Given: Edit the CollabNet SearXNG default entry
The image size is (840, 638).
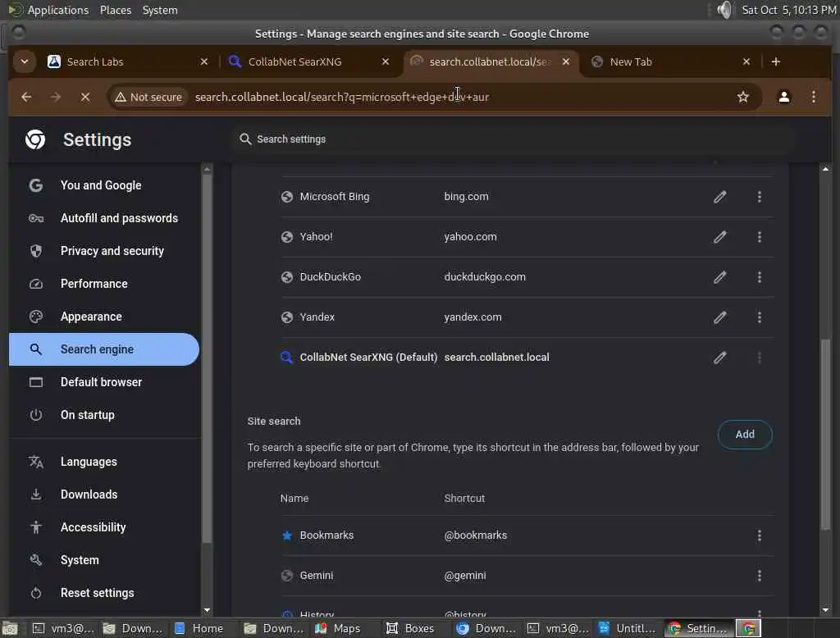Looking at the screenshot, I should coord(720,358).
